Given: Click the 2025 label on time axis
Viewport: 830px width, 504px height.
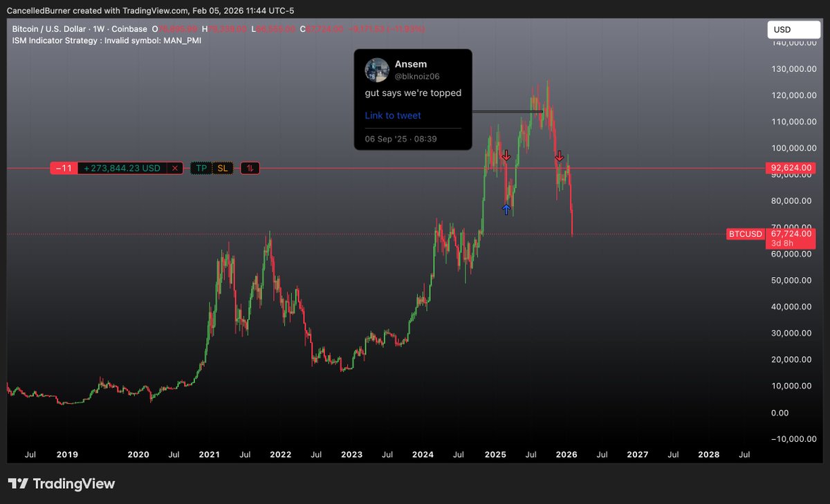Looking at the screenshot, I should click(x=495, y=455).
